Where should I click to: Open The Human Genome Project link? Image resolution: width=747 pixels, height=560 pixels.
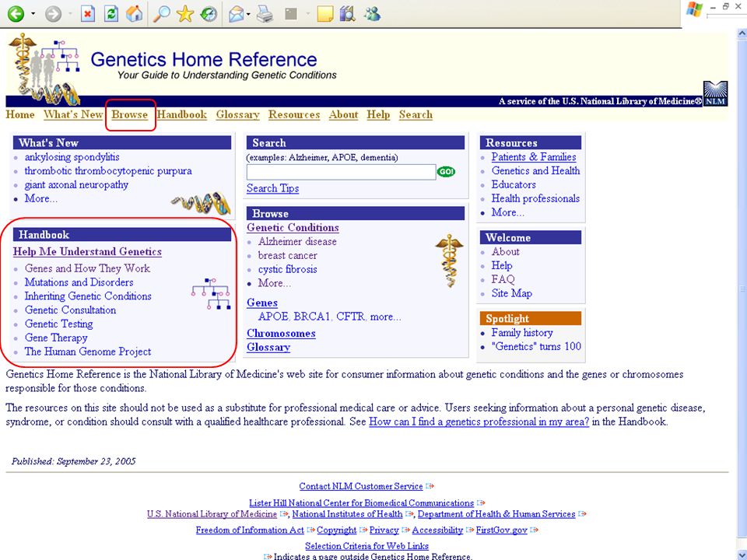(x=88, y=352)
